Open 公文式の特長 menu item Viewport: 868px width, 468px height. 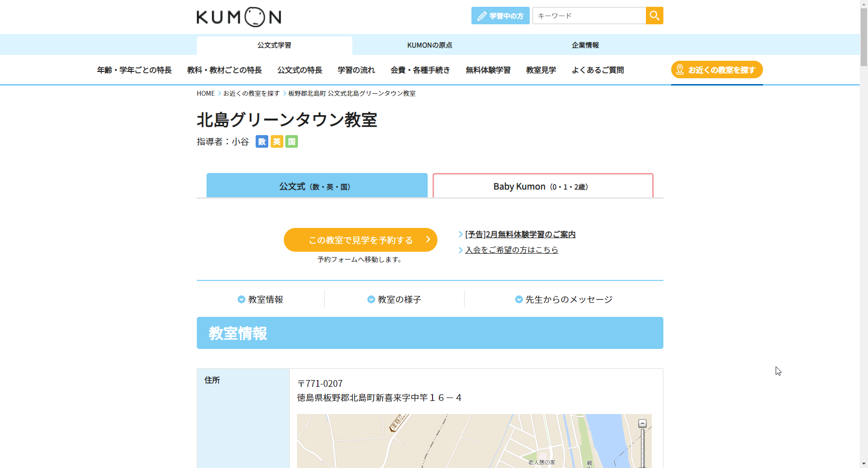click(x=300, y=70)
